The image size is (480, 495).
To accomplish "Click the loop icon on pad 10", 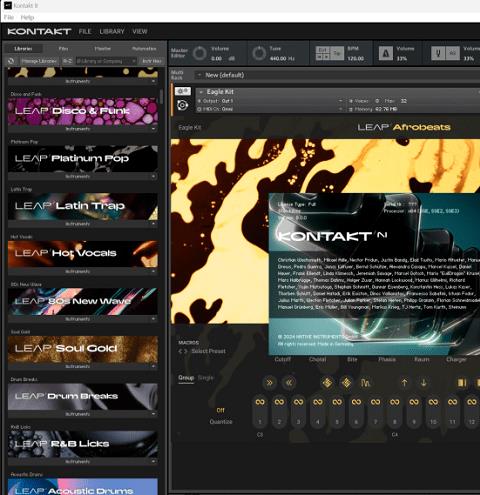I will point(433,402).
